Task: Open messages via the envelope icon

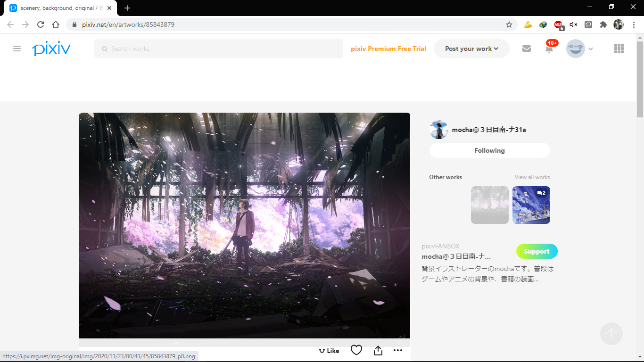Action: pos(527,49)
